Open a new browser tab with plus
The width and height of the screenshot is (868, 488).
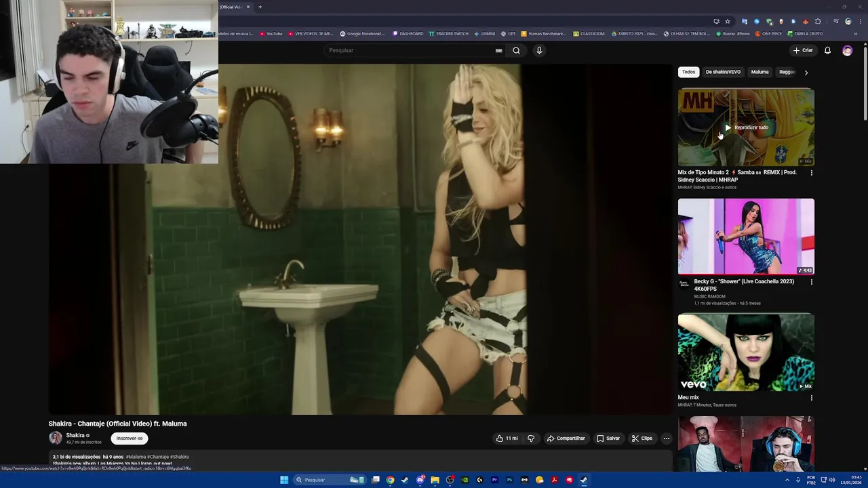tap(260, 7)
